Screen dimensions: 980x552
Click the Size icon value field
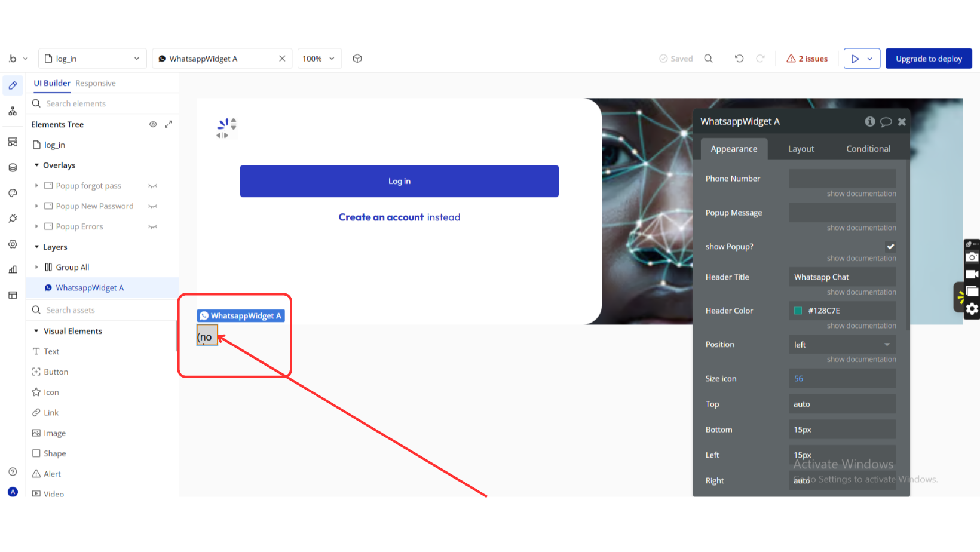tap(842, 379)
